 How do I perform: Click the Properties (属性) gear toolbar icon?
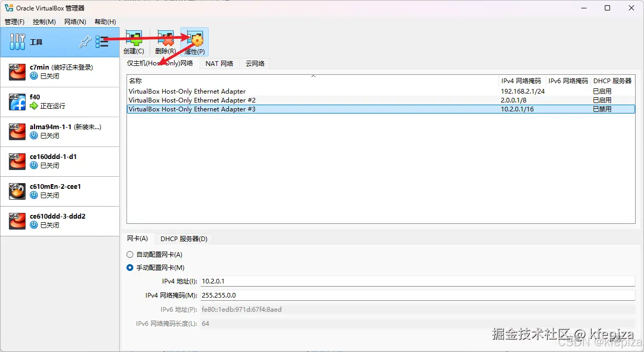pyautogui.click(x=194, y=38)
